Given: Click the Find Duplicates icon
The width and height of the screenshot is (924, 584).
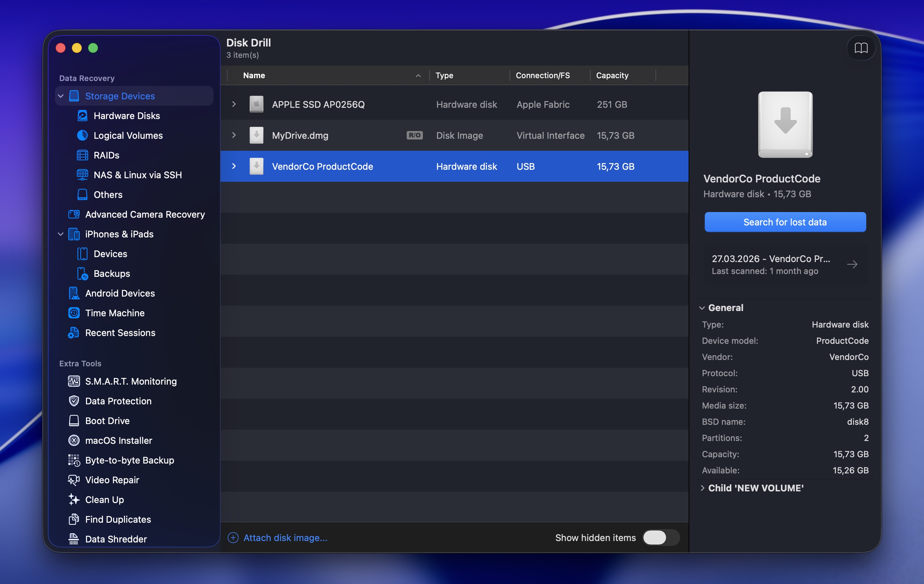Looking at the screenshot, I should click(x=74, y=520).
